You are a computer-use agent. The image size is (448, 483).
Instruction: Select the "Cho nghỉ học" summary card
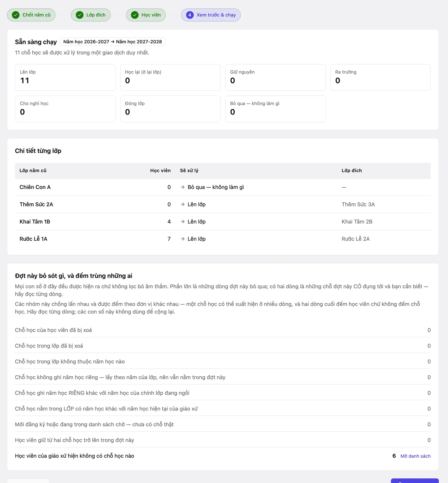(x=65, y=109)
